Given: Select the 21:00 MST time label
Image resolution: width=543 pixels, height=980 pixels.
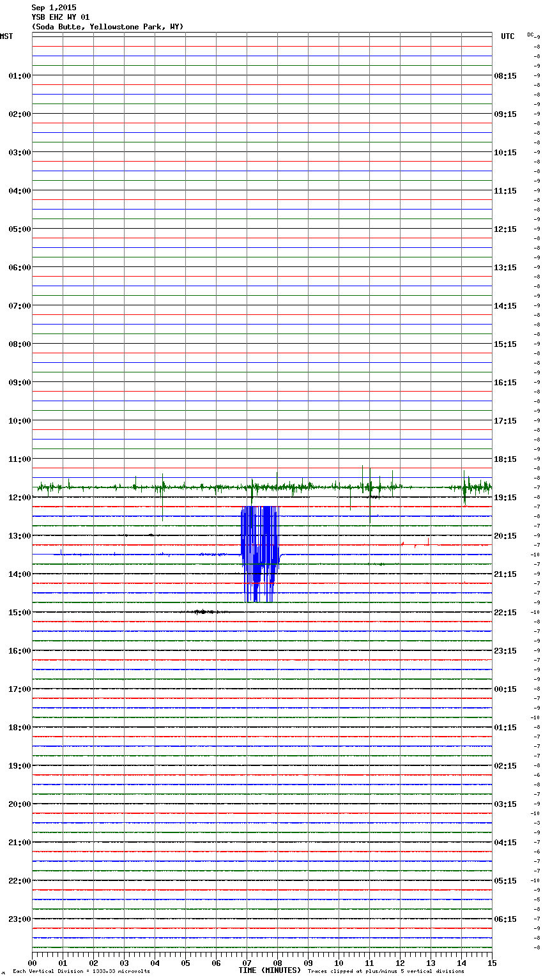Looking at the screenshot, I should click(20, 843).
